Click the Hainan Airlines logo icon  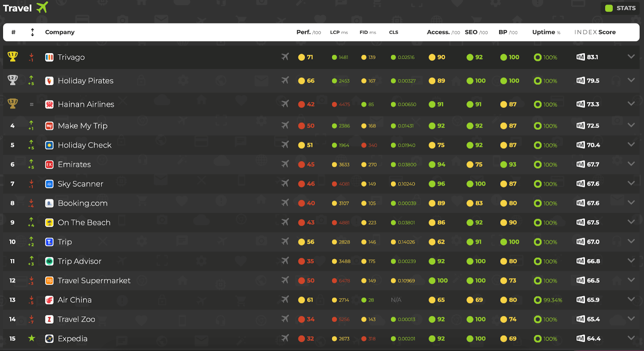[49, 105]
